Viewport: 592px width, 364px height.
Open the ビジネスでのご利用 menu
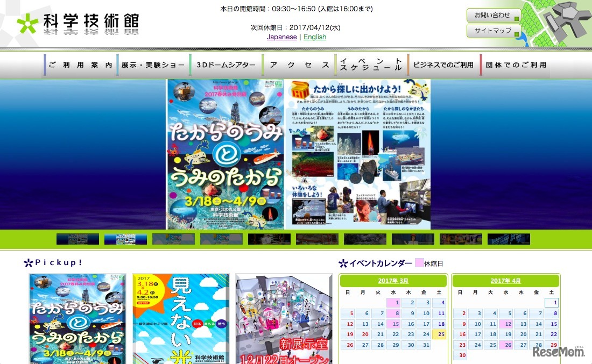click(443, 65)
